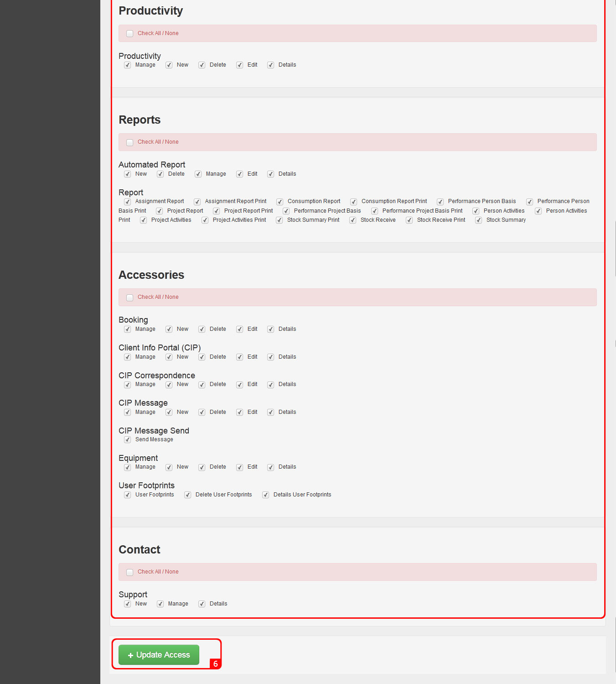Image resolution: width=616 pixels, height=684 pixels.
Task: Disable Delete permission for CIP Message
Action: [x=202, y=412]
